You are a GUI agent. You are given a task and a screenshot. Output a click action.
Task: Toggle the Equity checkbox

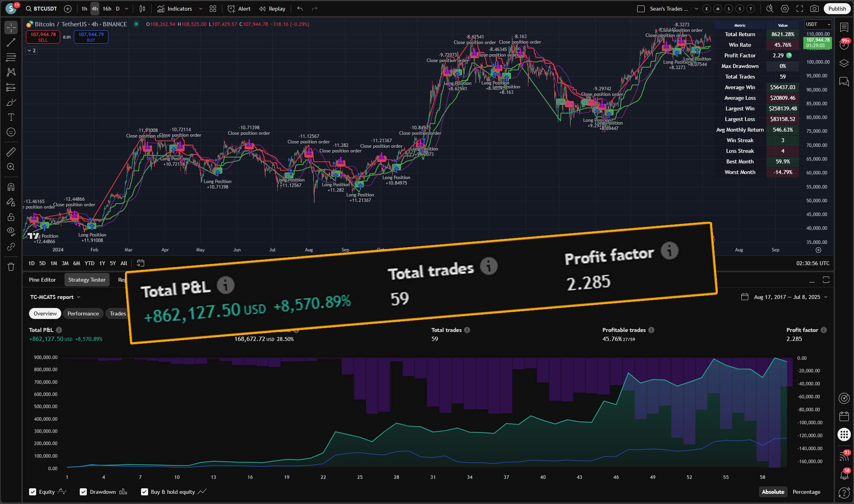pyautogui.click(x=33, y=492)
